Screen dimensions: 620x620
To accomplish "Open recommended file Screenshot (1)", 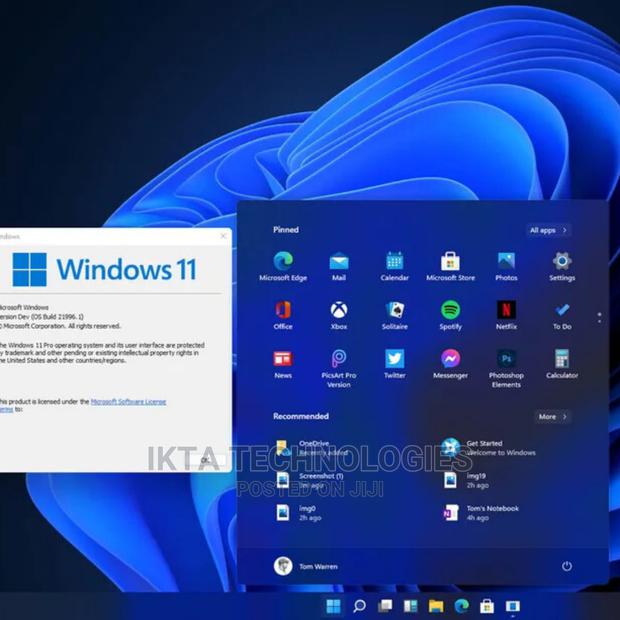I will point(310,480).
